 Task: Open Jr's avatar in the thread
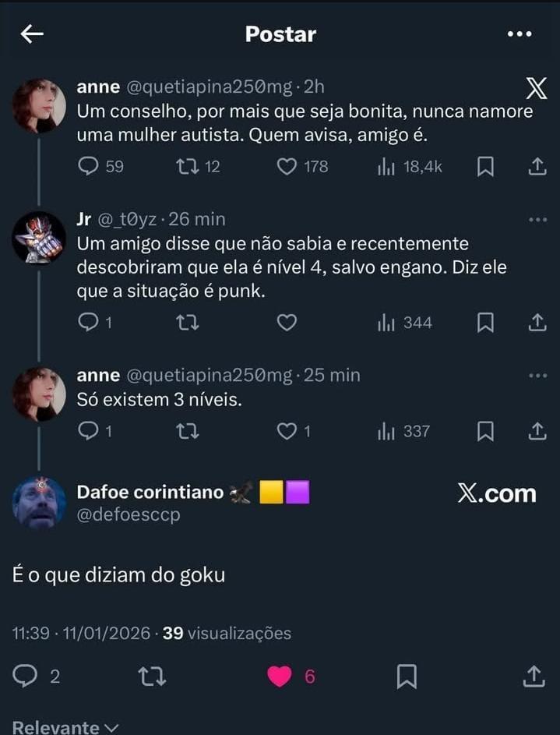(39, 239)
